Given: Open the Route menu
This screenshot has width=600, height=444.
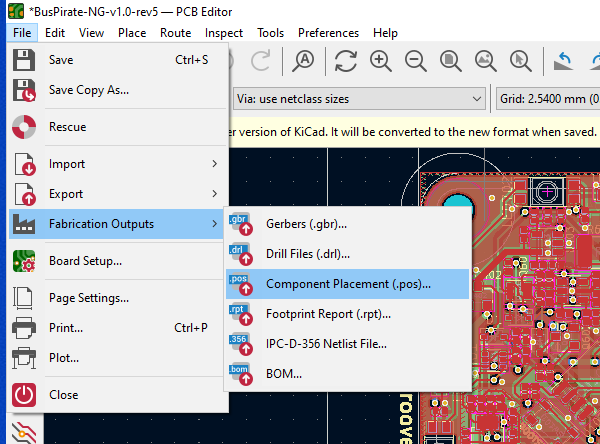Looking at the screenshot, I should coord(175,33).
